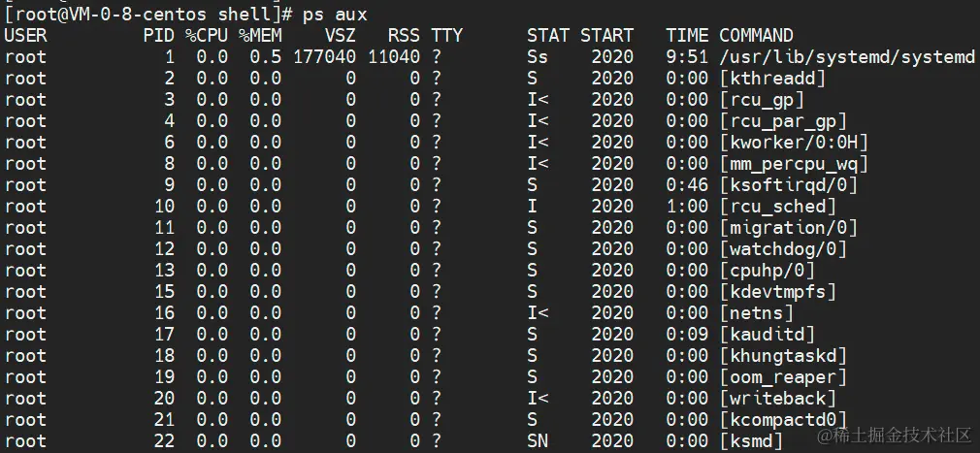This screenshot has width=980, height=453.
Task: Click the 'I' STAT value in rcu_sched row
Action: [532, 207]
